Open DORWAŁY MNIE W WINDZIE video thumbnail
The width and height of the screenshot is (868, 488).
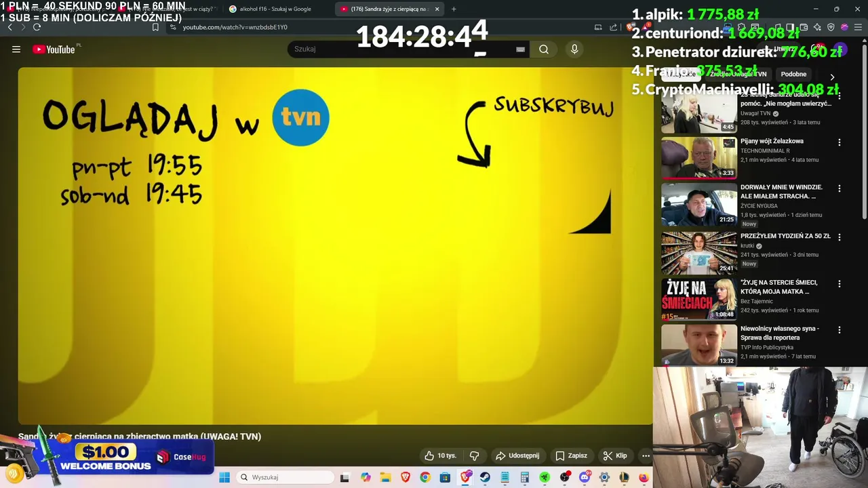(x=699, y=204)
